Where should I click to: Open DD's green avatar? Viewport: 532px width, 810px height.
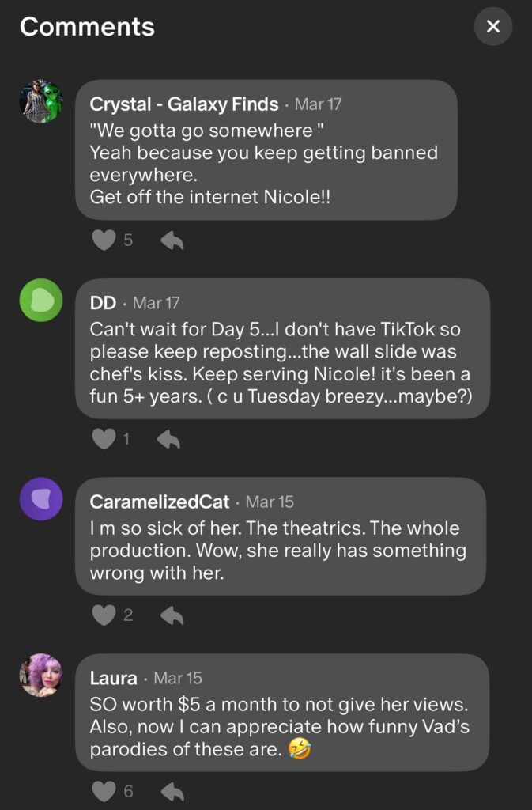coord(40,301)
